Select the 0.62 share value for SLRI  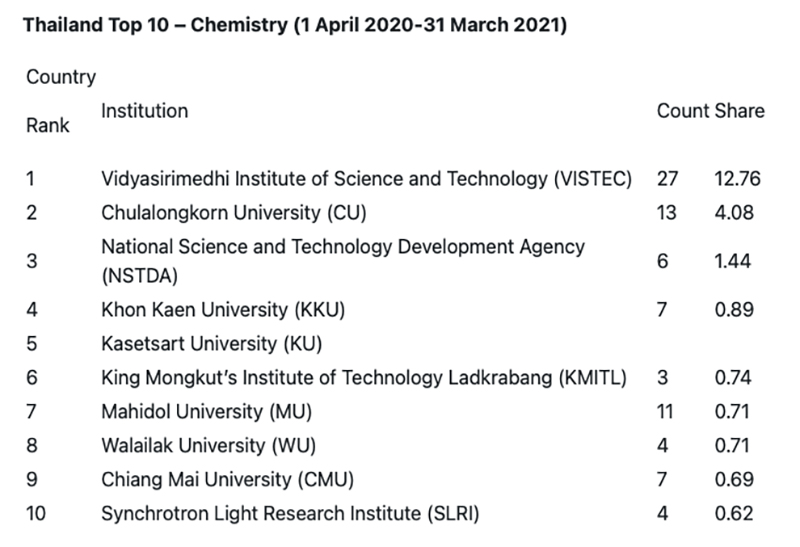(734, 514)
